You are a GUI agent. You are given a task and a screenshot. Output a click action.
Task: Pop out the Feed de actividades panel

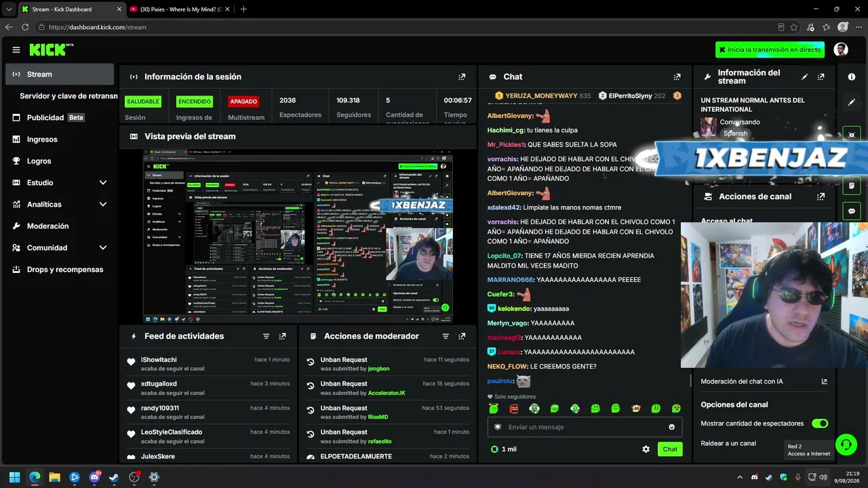(x=283, y=336)
